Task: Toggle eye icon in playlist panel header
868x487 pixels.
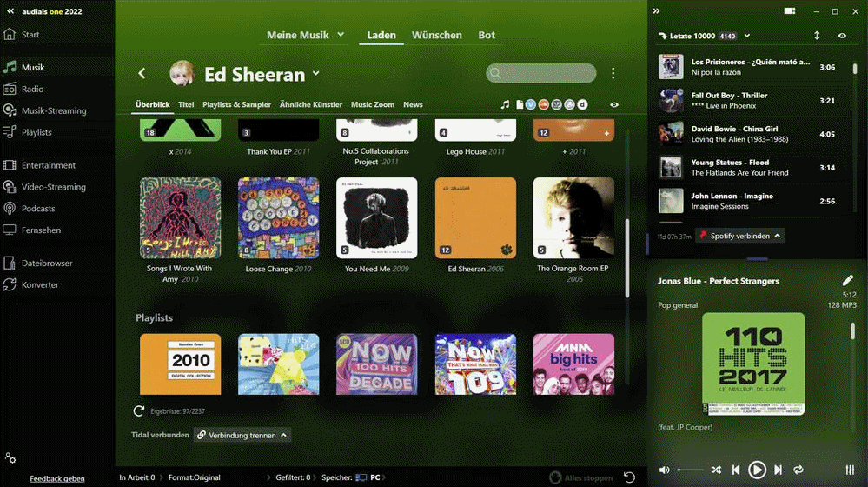Action: point(842,36)
